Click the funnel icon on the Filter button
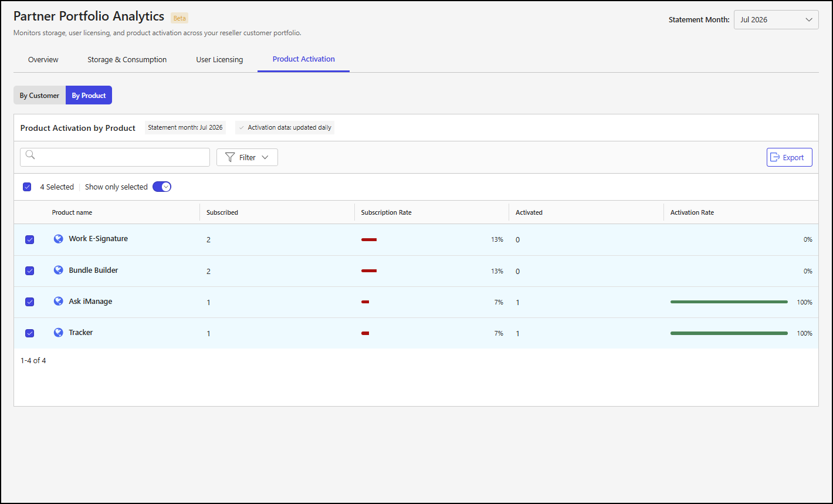Image resolution: width=833 pixels, height=504 pixels. [230, 157]
